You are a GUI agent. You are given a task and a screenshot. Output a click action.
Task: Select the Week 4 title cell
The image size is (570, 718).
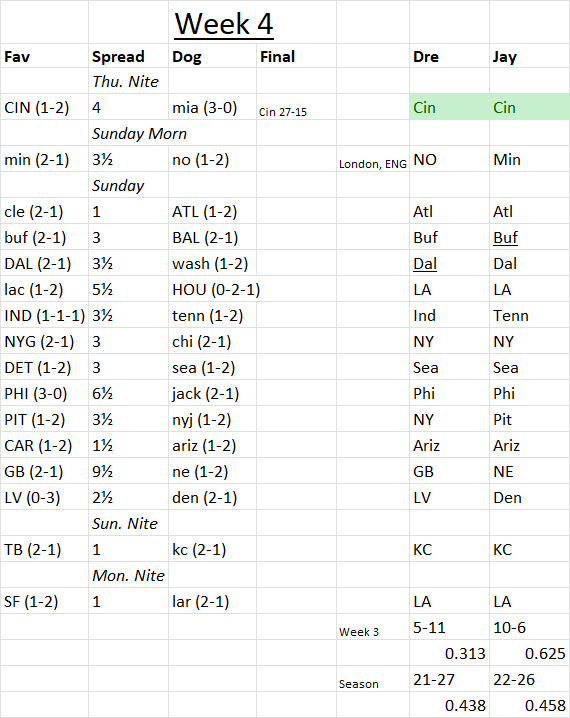tap(224, 23)
